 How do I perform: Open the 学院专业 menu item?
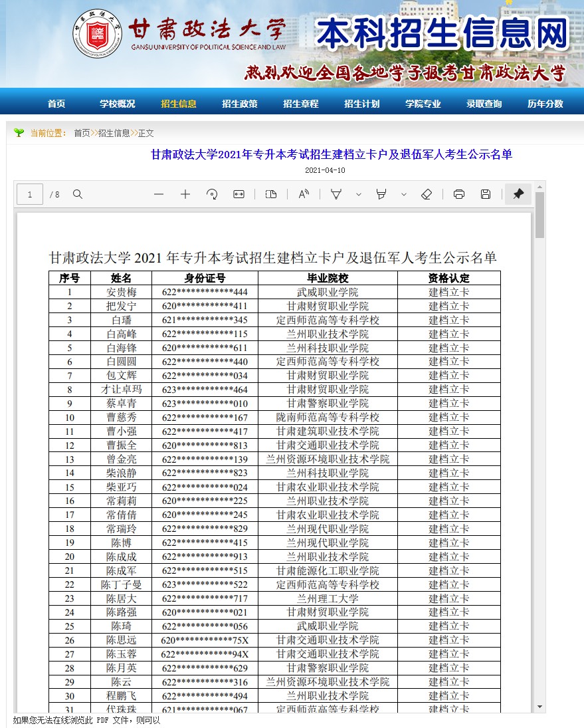[x=423, y=104]
